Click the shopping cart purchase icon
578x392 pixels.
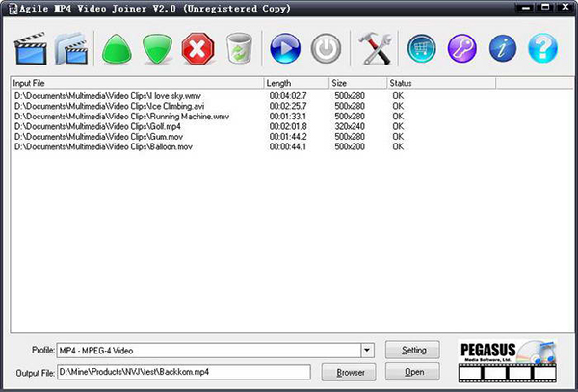pyautogui.click(x=419, y=47)
